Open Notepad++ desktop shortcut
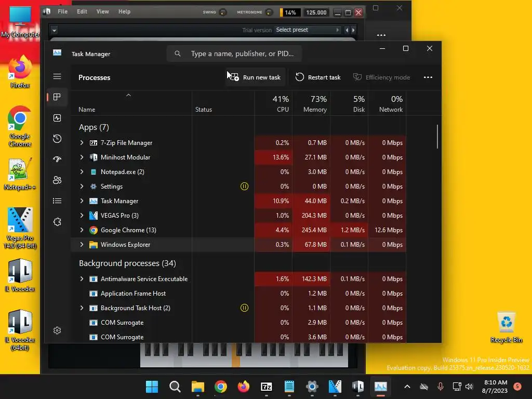Viewport: 532px width, 399px height. pyautogui.click(x=20, y=174)
